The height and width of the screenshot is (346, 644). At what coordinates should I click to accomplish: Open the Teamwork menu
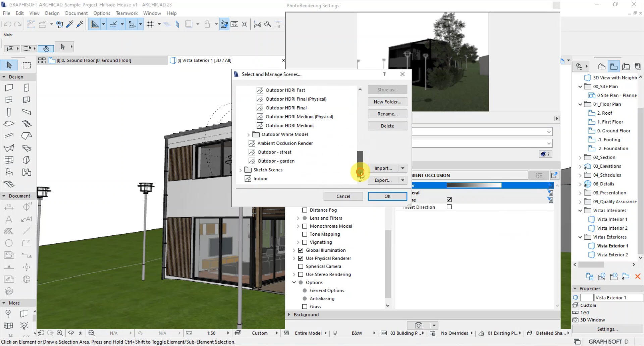(x=126, y=13)
